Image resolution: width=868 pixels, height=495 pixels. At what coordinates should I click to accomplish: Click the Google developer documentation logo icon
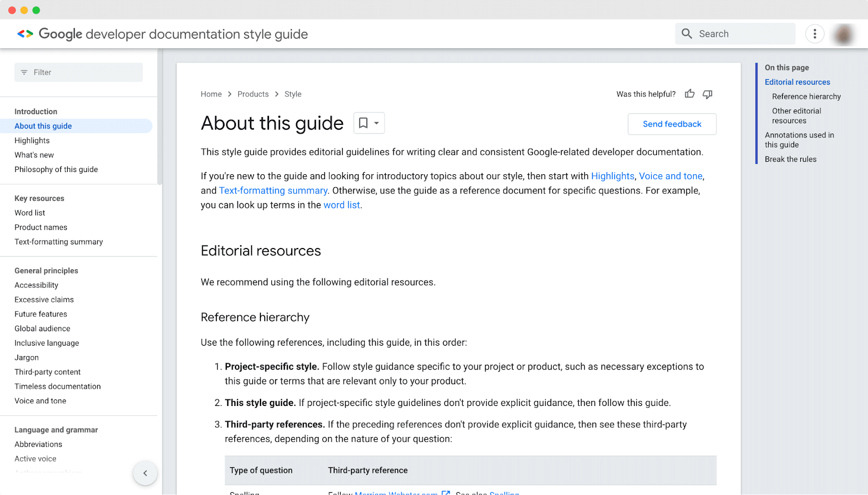(24, 34)
